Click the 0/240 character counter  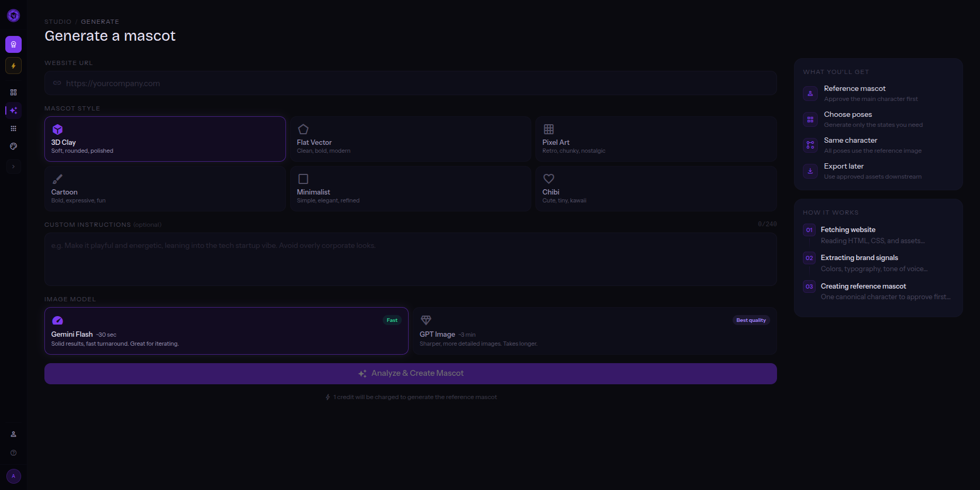tap(767, 224)
